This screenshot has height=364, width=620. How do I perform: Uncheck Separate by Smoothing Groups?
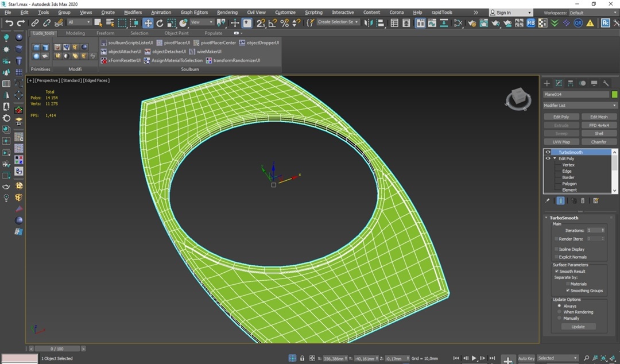tap(568, 291)
